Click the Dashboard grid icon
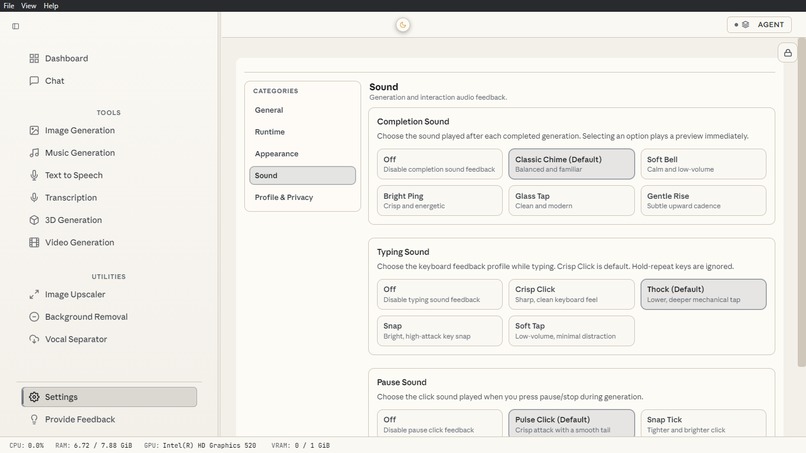The height and width of the screenshot is (453, 806). click(34, 59)
